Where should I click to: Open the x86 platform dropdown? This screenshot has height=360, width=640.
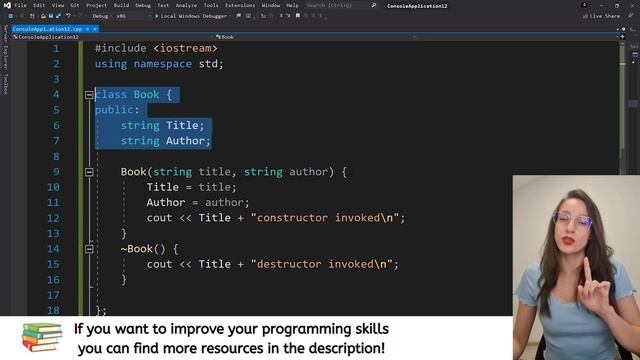tap(133, 16)
